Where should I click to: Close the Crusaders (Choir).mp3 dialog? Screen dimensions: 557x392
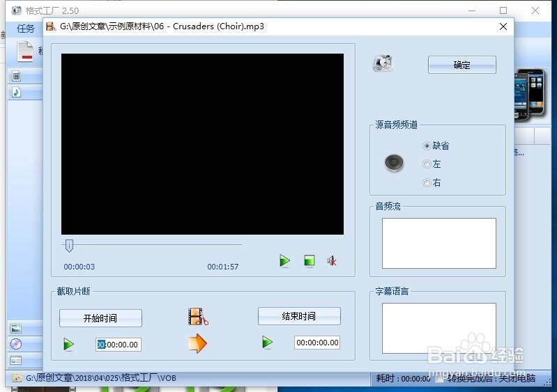(503, 26)
